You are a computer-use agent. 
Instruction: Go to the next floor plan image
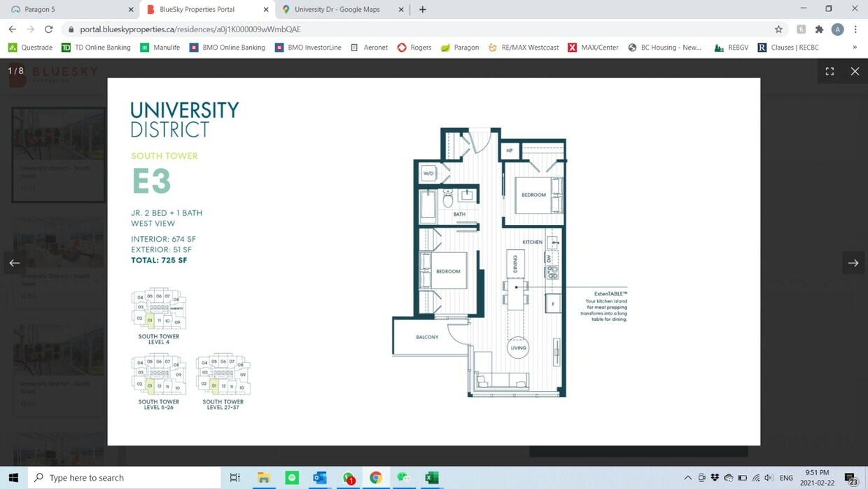(x=853, y=263)
